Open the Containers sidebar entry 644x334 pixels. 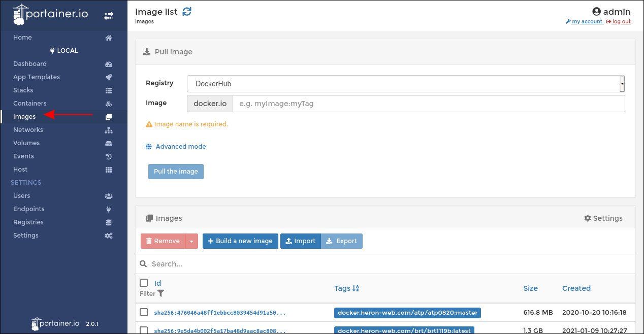[x=29, y=103]
